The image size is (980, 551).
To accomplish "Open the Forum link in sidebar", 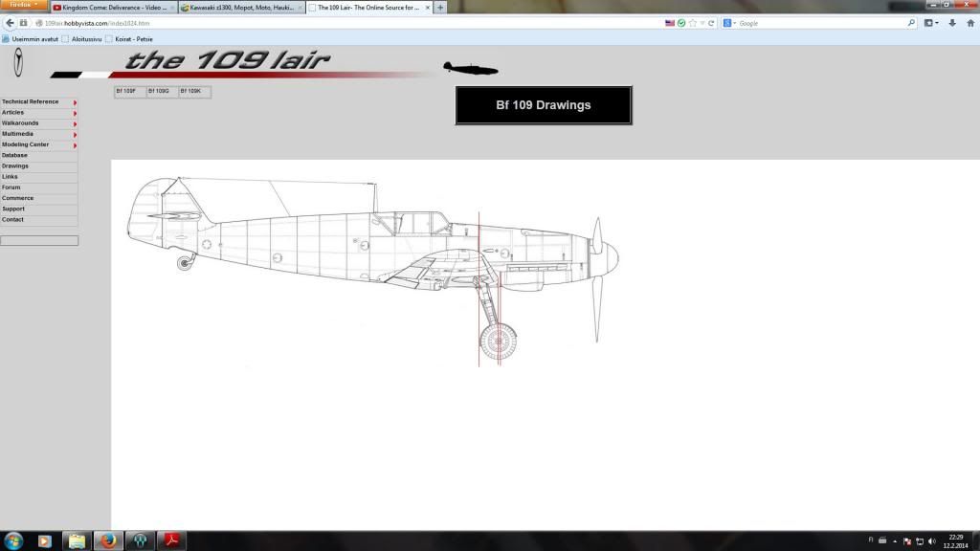I will 11,187.
